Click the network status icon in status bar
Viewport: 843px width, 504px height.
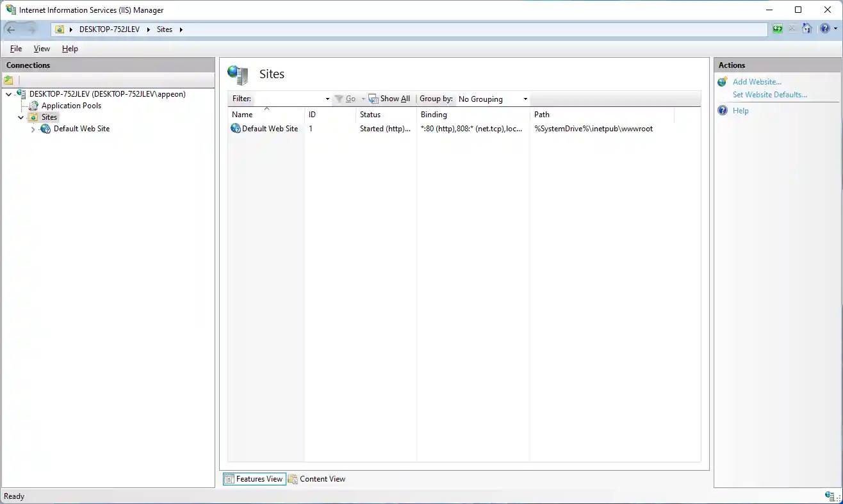pyautogui.click(x=831, y=496)
